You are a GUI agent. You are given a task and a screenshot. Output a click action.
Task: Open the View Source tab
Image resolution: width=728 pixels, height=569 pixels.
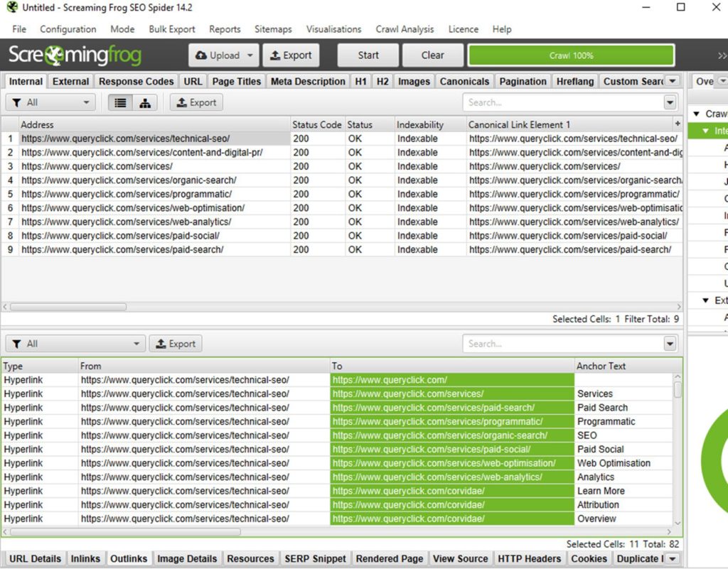(460, 559)
